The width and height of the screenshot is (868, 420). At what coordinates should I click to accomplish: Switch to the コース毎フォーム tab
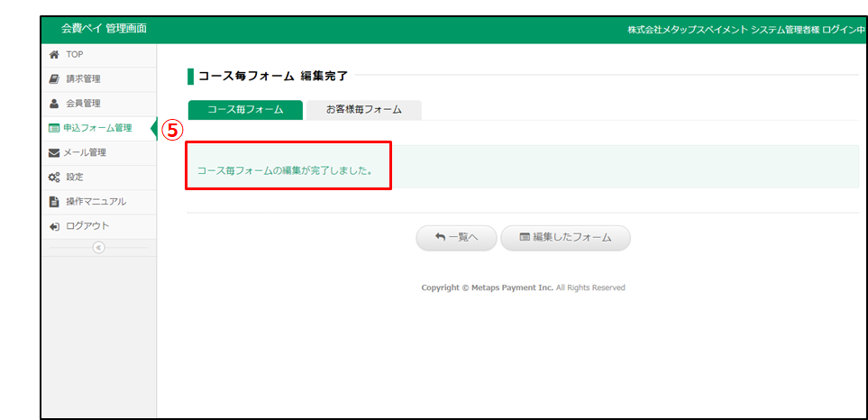[x=245, y=110]
